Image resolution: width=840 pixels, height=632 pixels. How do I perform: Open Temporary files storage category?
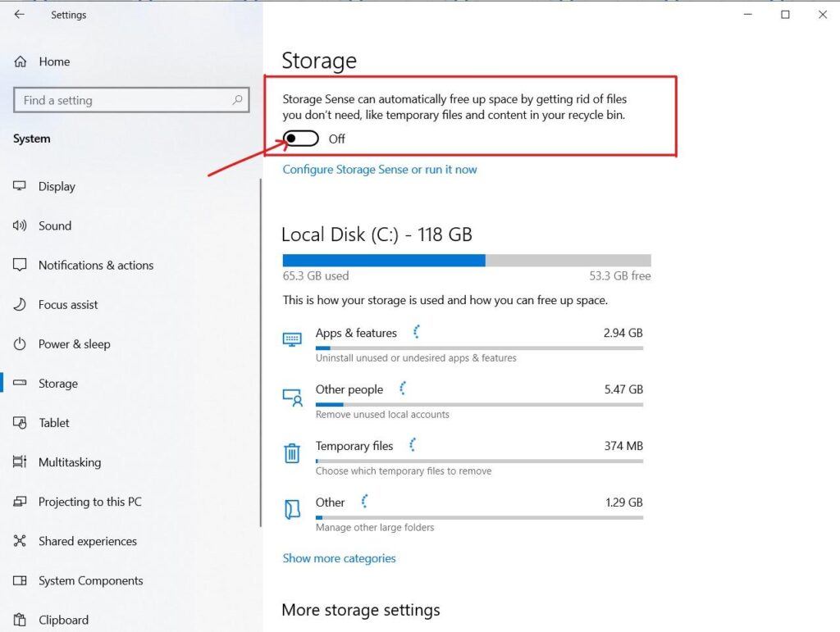(x=463, y=457)
